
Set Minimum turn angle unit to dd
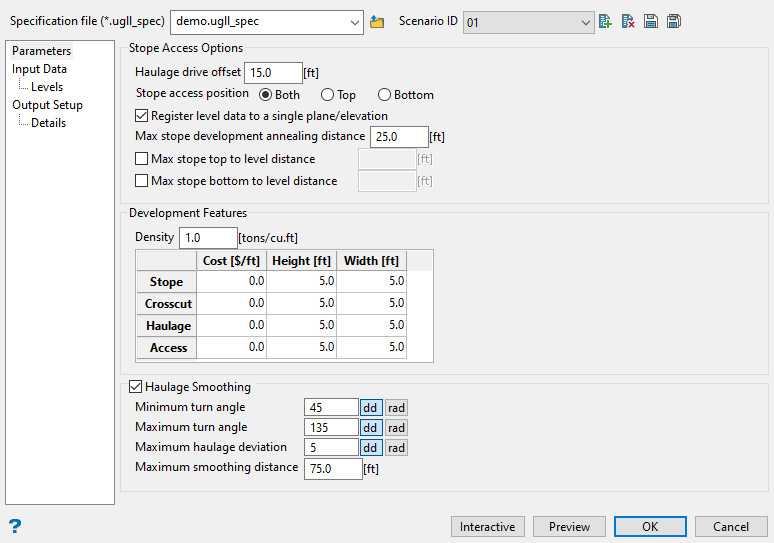pos(371,408)
